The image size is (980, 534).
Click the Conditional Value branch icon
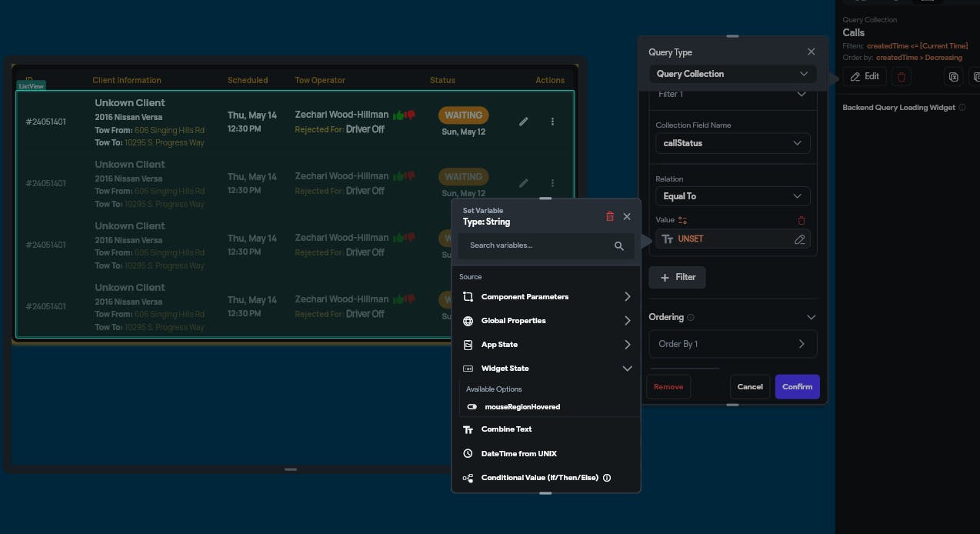(468, 478)
